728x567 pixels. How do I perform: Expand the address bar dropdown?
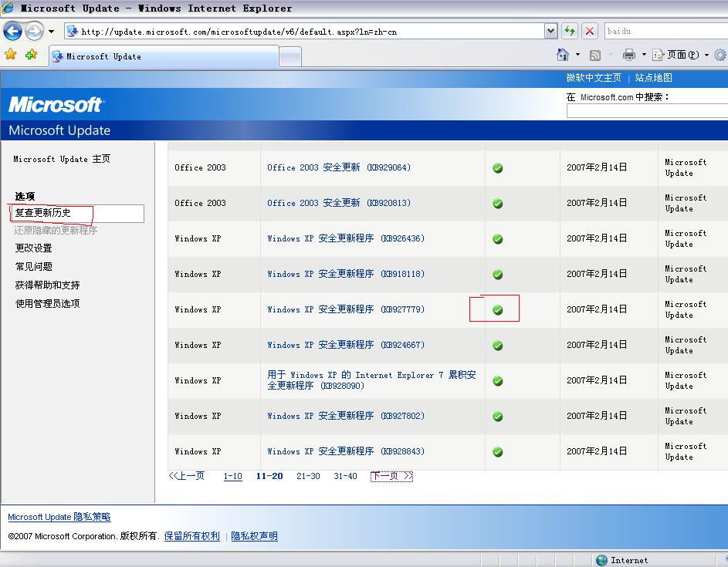pyautogui.click(x=550, y=32)
